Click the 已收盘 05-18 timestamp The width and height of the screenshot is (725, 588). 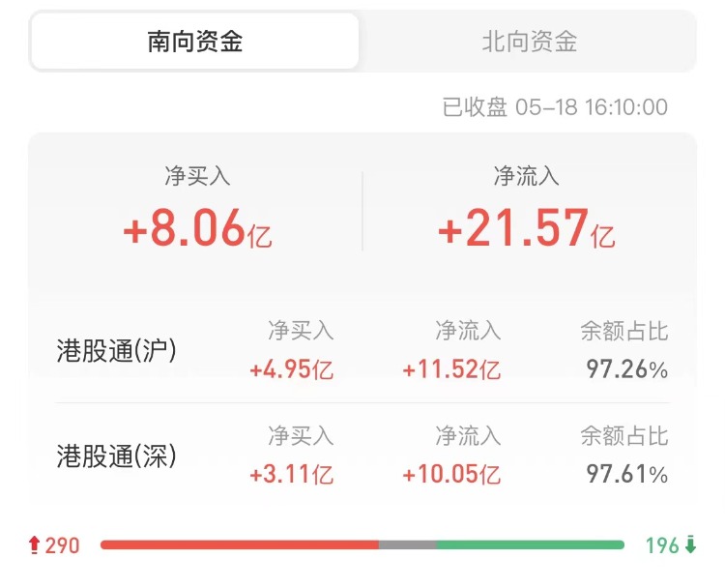point(555,107)
